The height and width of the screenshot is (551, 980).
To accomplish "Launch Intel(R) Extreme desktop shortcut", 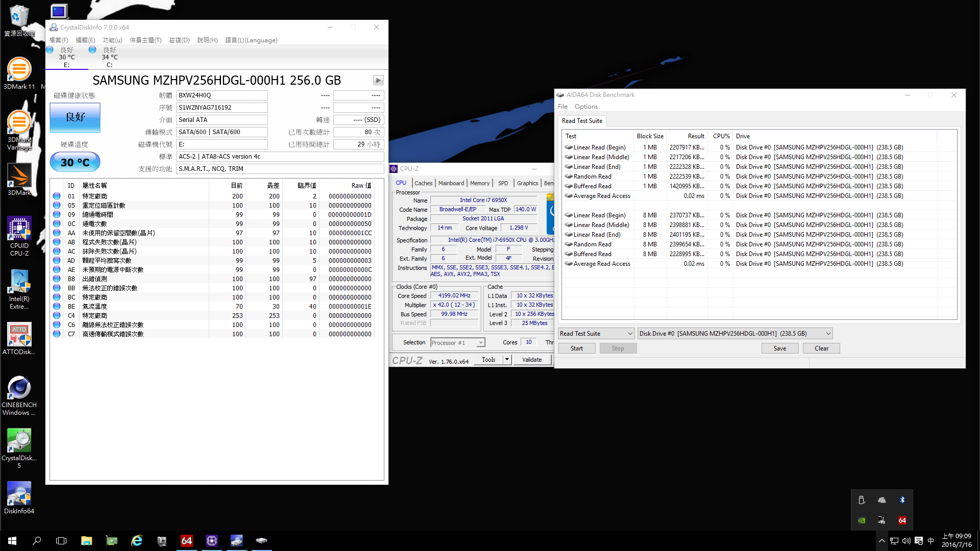I will coord(19,289).
